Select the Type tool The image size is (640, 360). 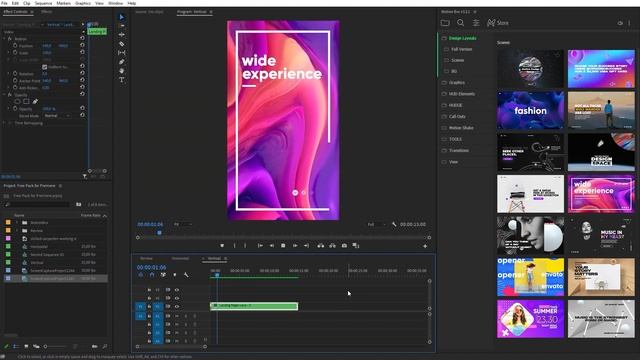122,80
